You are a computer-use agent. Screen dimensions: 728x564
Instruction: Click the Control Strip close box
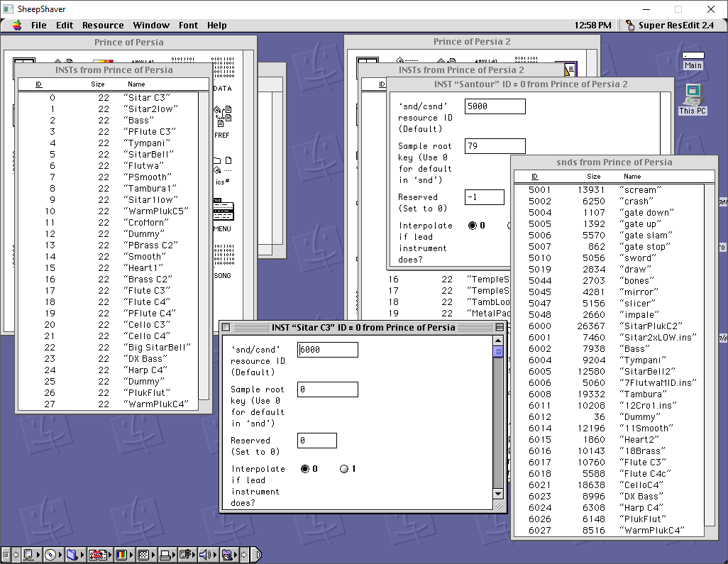click(x=6, y=555)
